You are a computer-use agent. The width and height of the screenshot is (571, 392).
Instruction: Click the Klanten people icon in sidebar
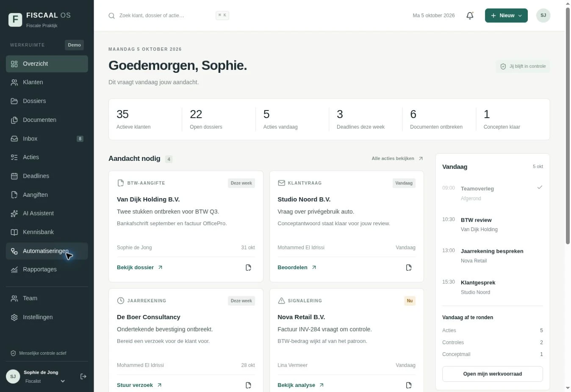coord(14,83)
